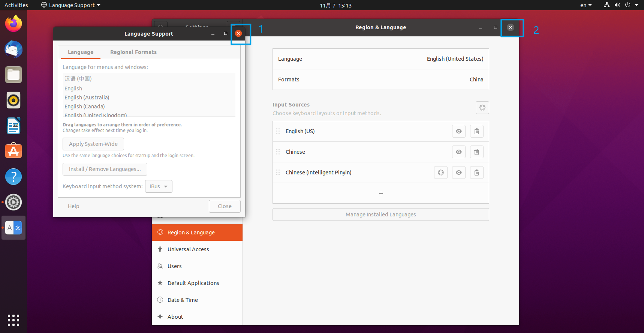Open About in the Settings sidebar
This screenshot has height=333, width=644.
197,317
